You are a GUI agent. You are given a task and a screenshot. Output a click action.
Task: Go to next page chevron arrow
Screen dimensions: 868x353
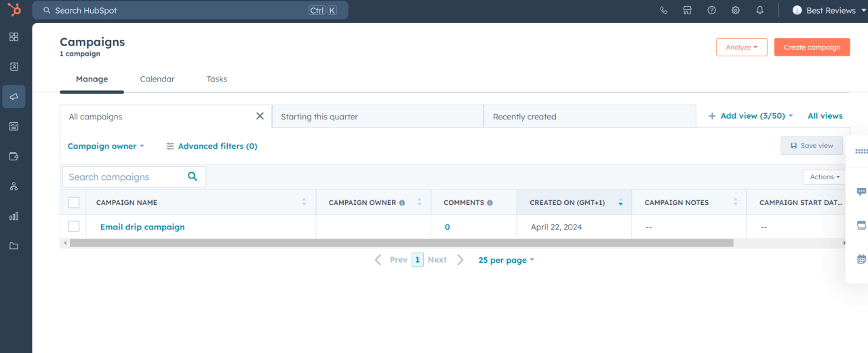pos(460,260)
